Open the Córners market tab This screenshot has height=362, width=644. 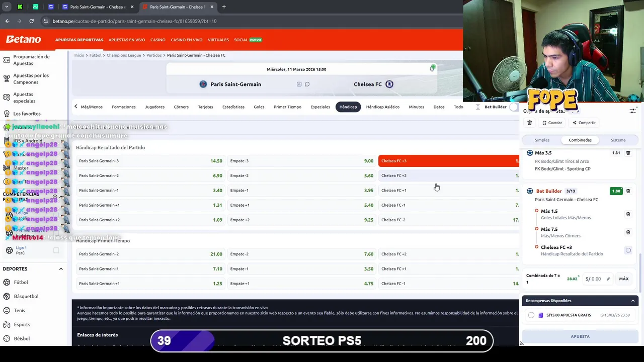181,107
